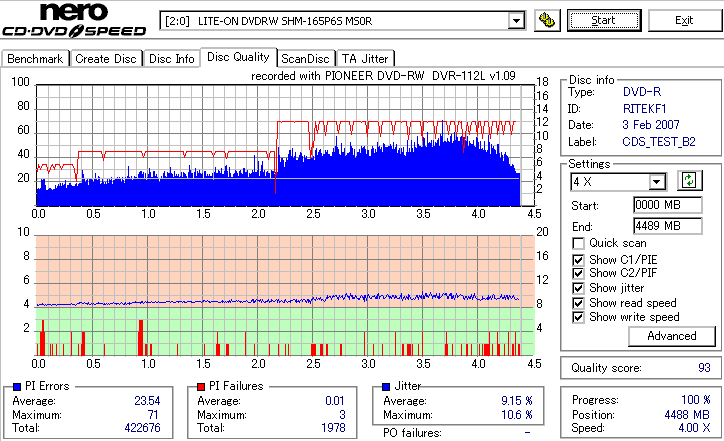Uncheck Show C2/PIF
The image size is (724, 441).
point(578,273)
